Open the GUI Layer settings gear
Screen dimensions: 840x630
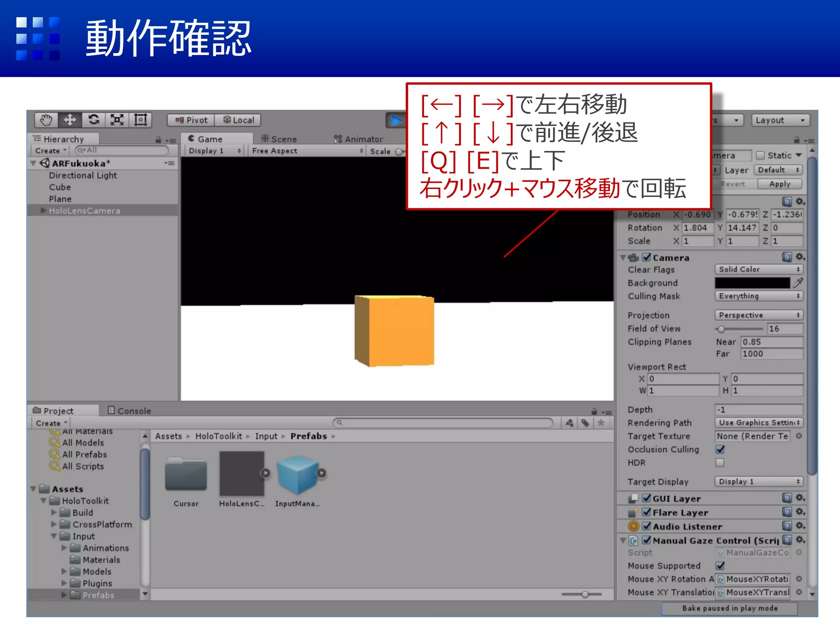[800, 498]
